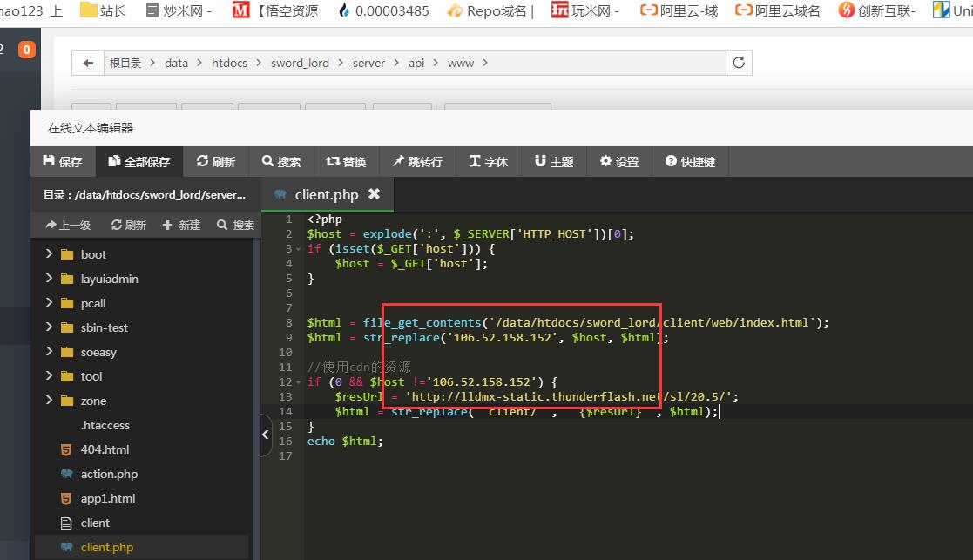This screenshot has height=560, width=973.
Task: Open action.php from the file tree
Action: coord(109,474)
